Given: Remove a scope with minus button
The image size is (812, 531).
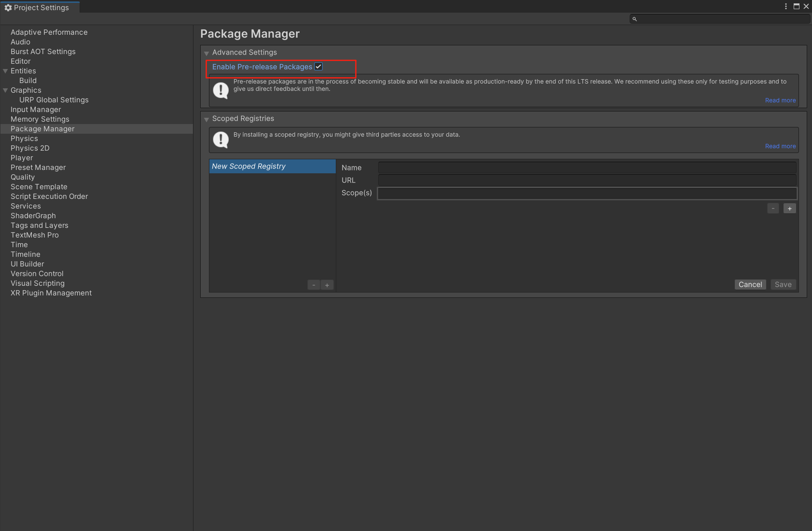Looking at the screenshot, I should [773, 209].
